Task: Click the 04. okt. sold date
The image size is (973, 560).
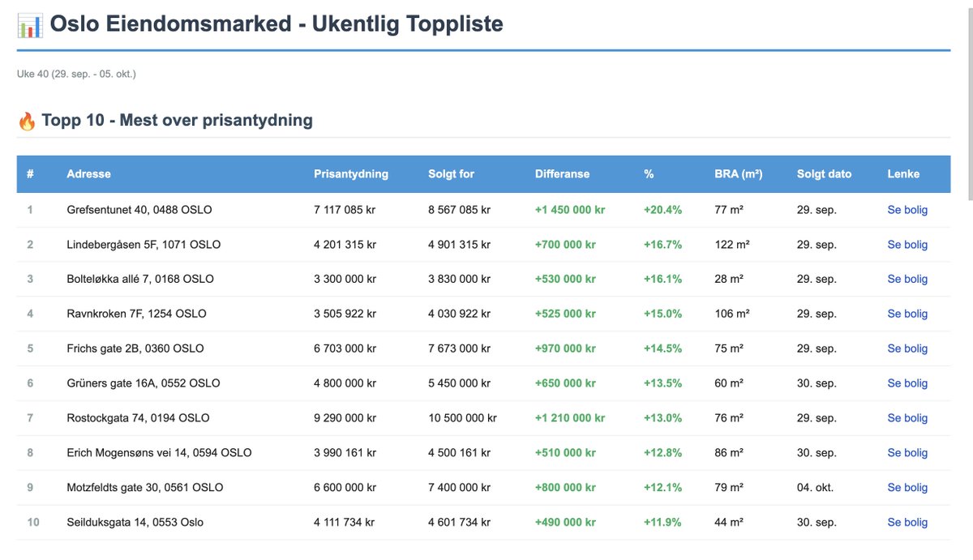Action: point(815,488)
